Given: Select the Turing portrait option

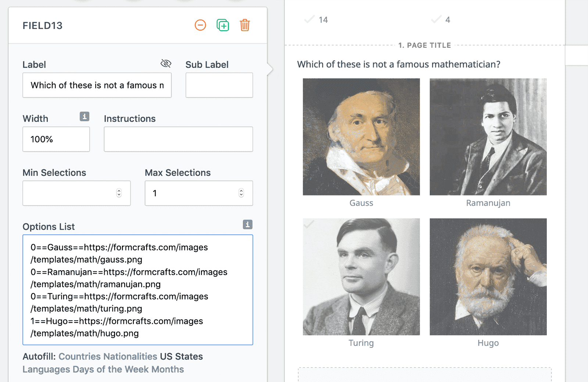Looking at the screenshot, I should (x=361, y=277).
